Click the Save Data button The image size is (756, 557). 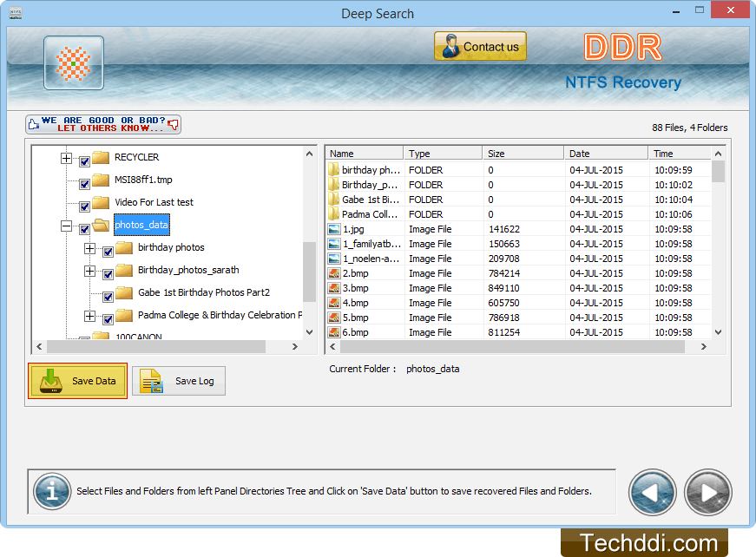pos(77,380)
